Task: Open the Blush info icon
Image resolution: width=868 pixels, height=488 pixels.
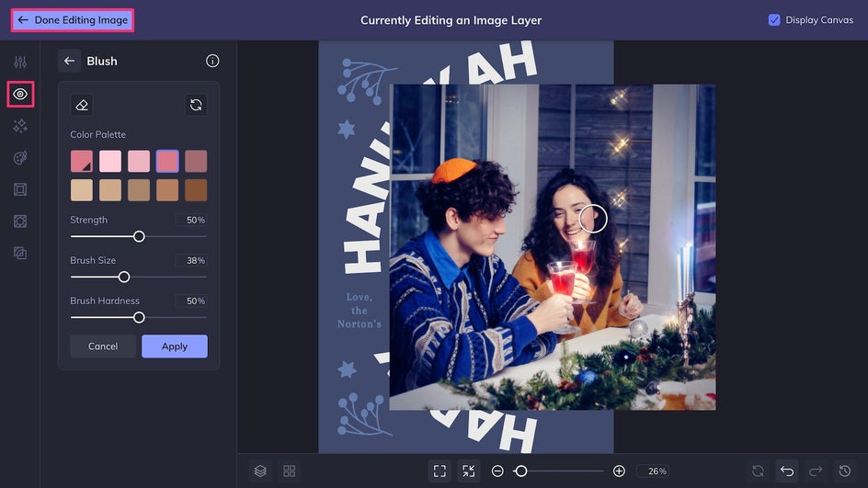Action: (212, 61)
